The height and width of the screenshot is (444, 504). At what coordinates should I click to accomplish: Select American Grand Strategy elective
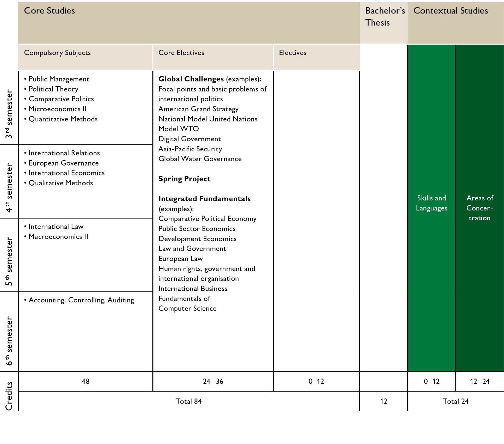pyautogui.click(x=198, y=109)
